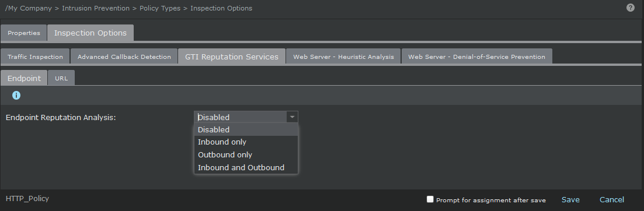644x211 pixels.
Task: Choose Outbound only option
Action: coord(246,155)
